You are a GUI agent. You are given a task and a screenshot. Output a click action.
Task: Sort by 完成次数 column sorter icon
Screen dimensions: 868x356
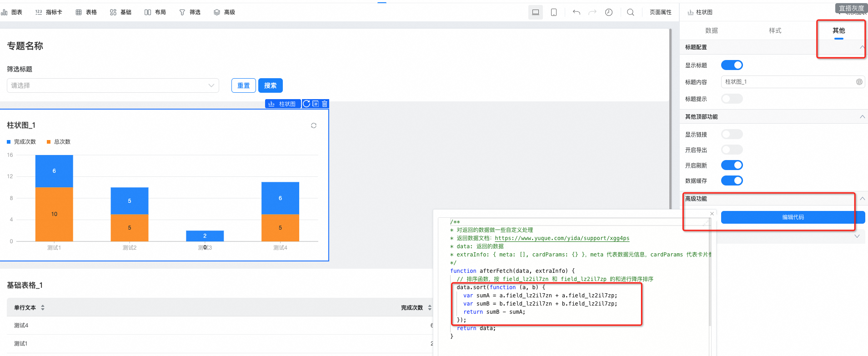[x=430, y=307]
